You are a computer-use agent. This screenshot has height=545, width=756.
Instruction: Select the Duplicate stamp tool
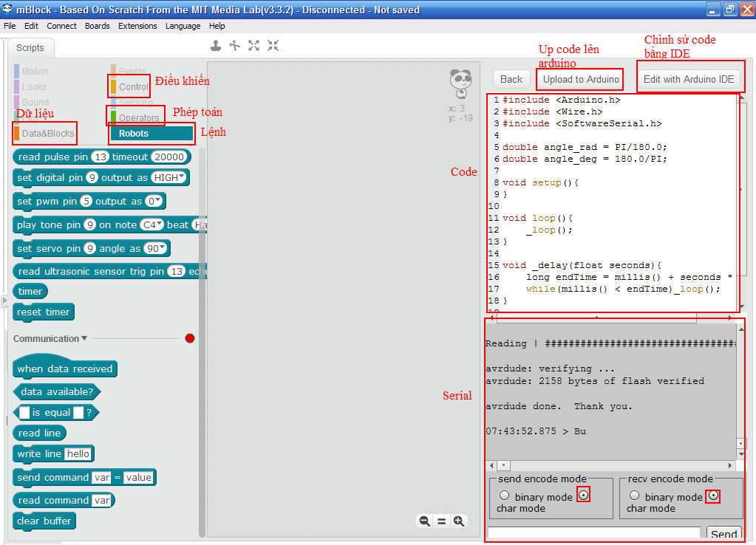tap(215, 46)
